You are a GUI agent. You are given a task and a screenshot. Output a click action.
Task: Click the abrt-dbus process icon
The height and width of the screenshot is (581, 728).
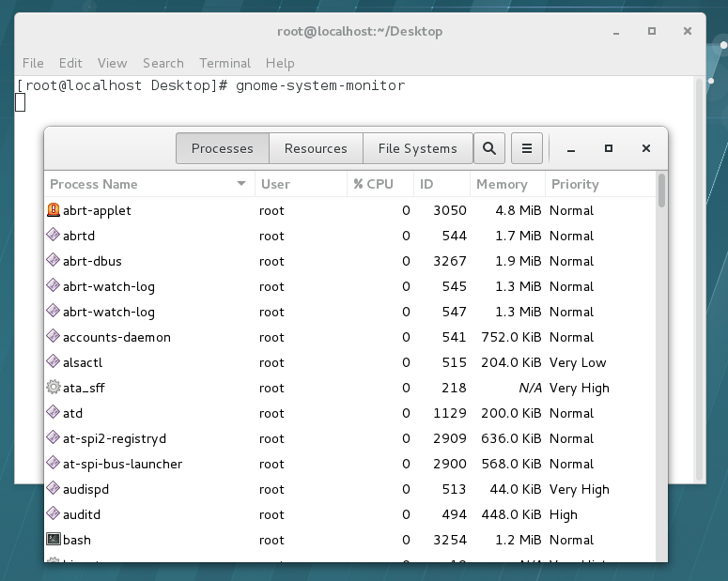[54, 260]
